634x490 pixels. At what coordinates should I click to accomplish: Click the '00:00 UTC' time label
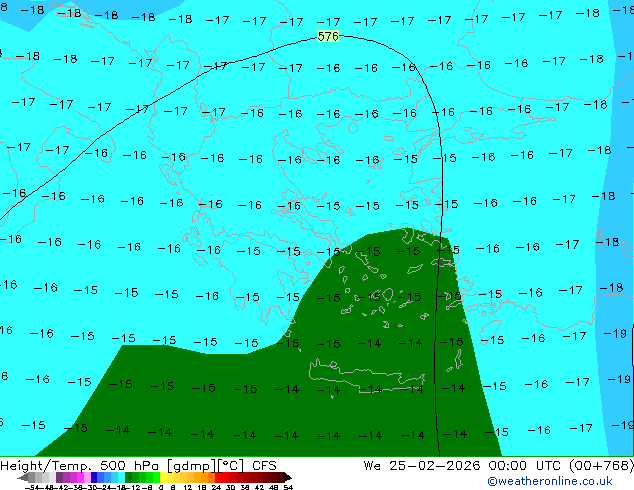click(x=524, y=466)
